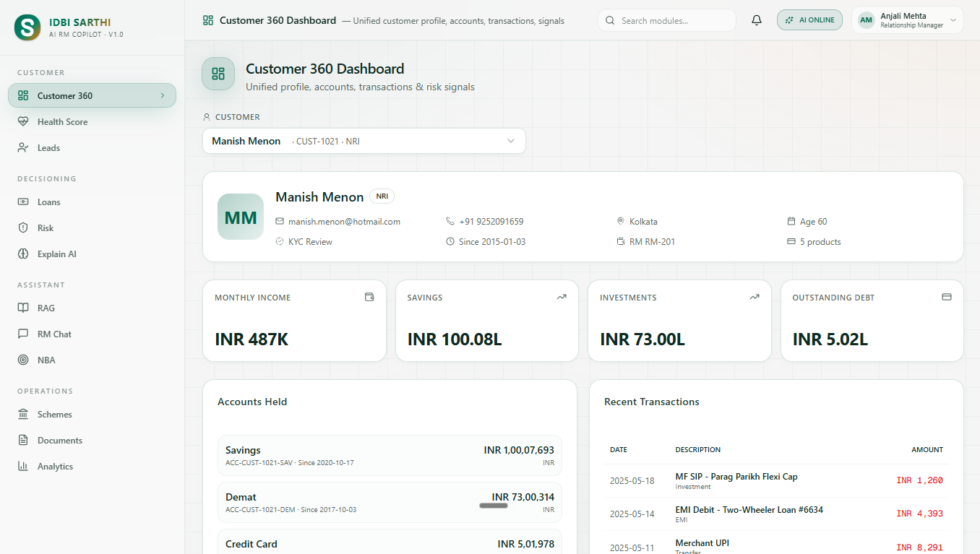The height and width of the screenshot is (554, 980).
Task: Click the IDBI Sarthi logo icon
Action: click(x=27, y=27)
